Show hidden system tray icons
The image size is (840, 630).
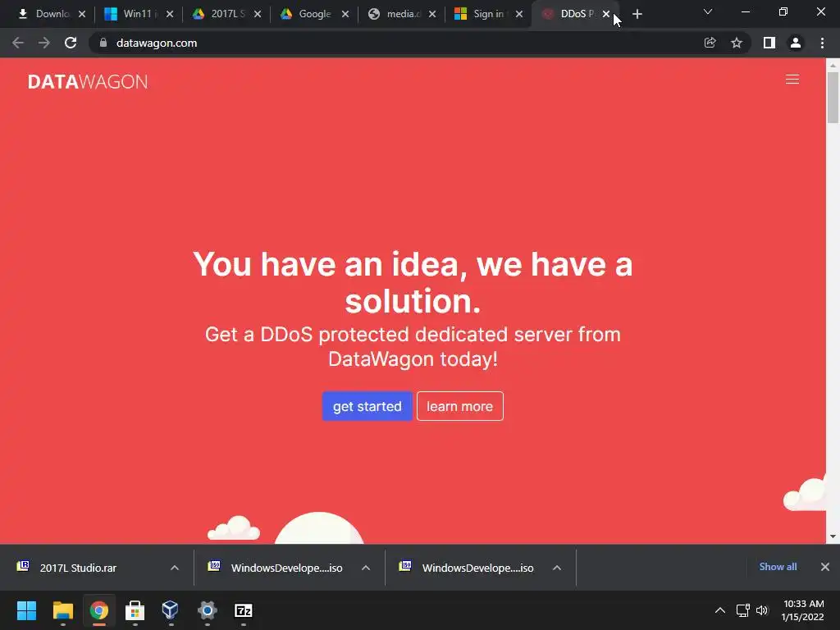(x=720, y=610)
